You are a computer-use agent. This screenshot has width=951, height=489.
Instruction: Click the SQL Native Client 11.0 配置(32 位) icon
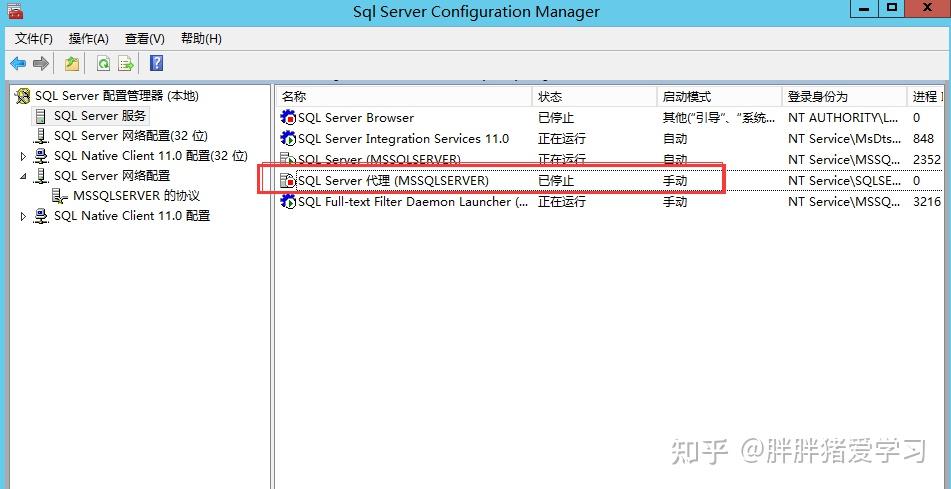click(x=41, y=156)
